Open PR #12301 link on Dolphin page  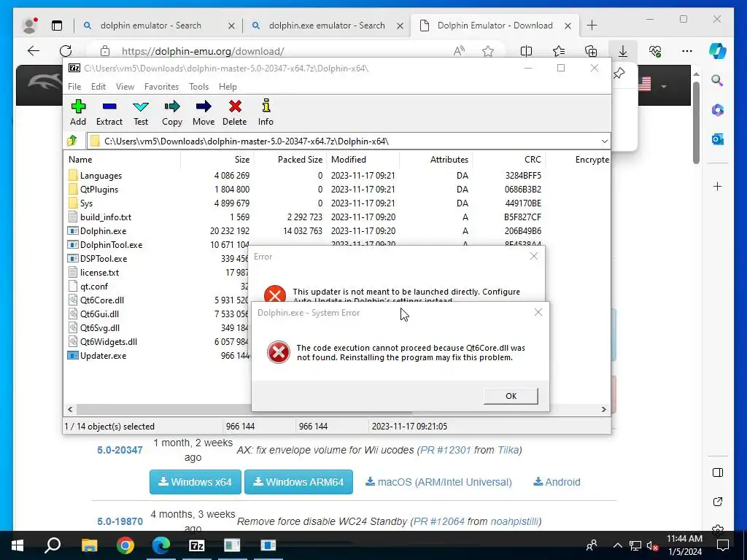tap(446, 450)
